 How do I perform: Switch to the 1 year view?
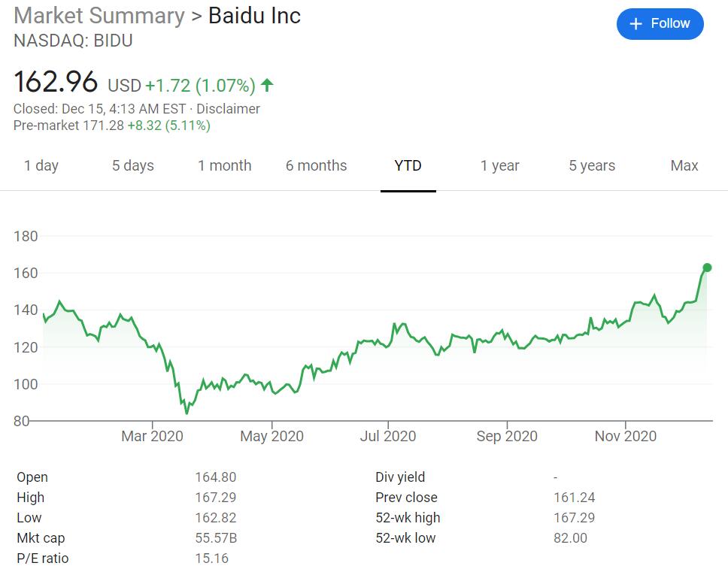(x=500, y=165)
